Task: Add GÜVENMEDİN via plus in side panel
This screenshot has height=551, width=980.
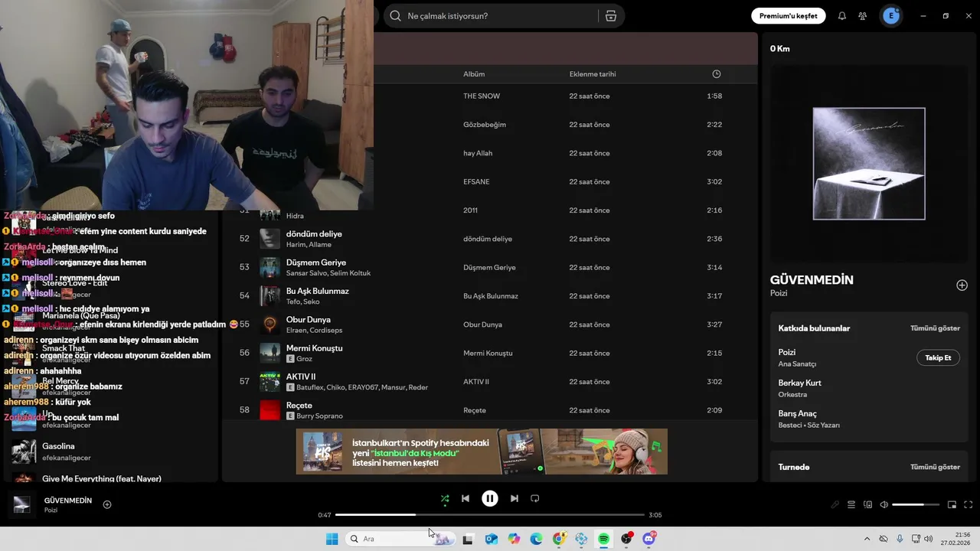Action: [x=962, y=285]
